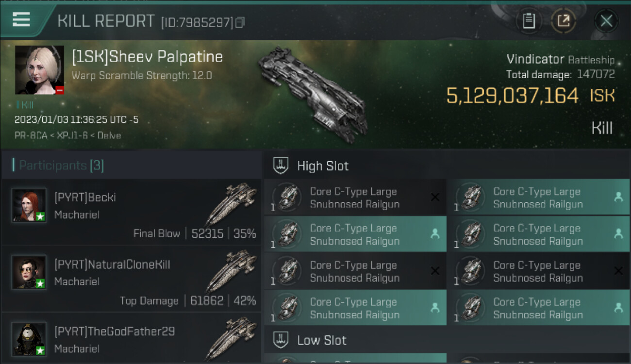Close the kill report window
The height and width of the screenshot is (364, 631).
click(606, 21)
